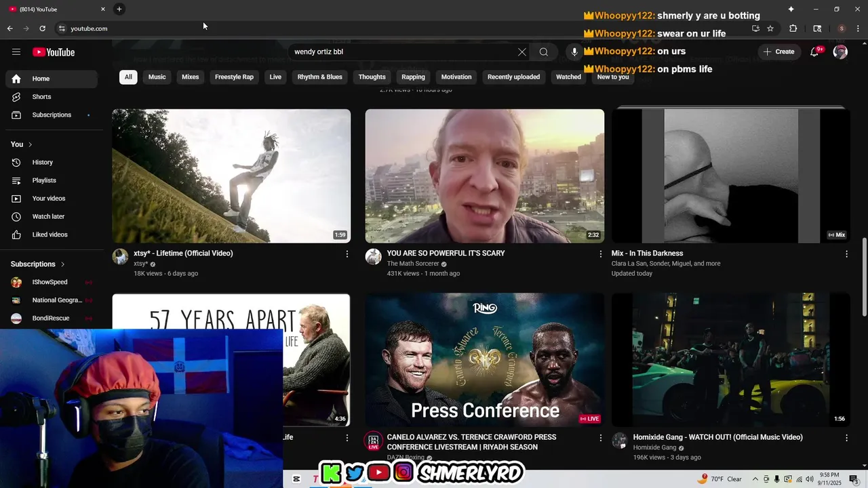Open more options for Homixide Gang video
Screen dimensions: 868x488
[x=846, y=439]
